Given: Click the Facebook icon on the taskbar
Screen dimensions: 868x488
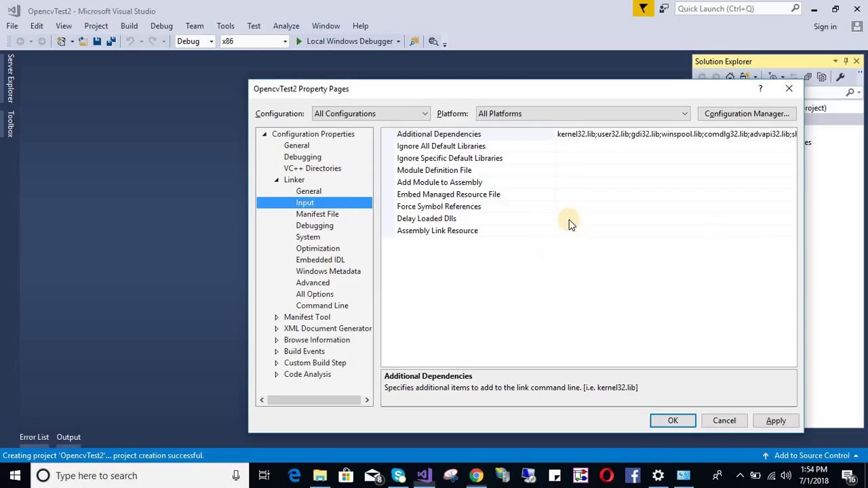Looking at the screenshot, I should point(632,475).
